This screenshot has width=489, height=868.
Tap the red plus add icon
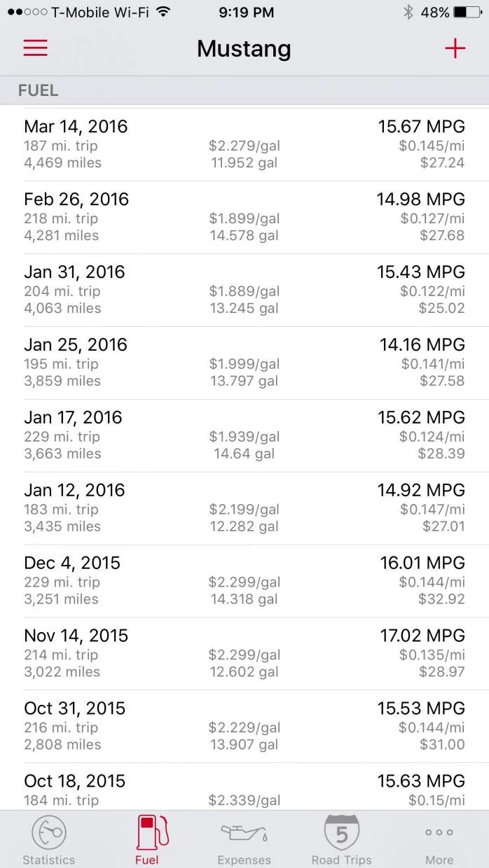[455, 48]
